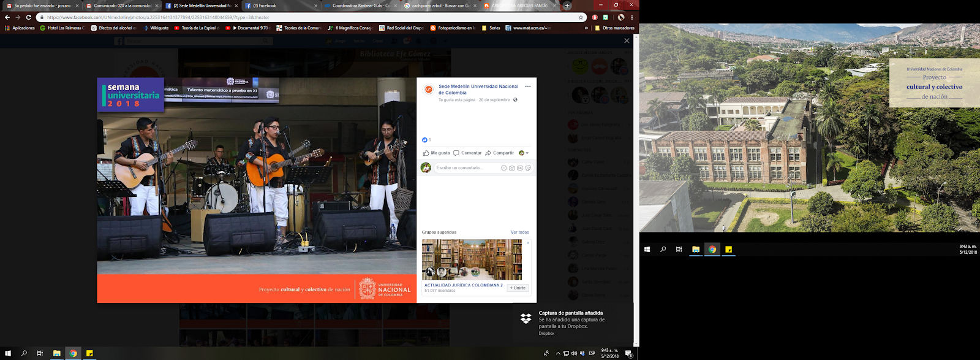980x360 pixels.
Task: Open the 'Red Social del Grupo' bookmark
Action: (401, 28)
